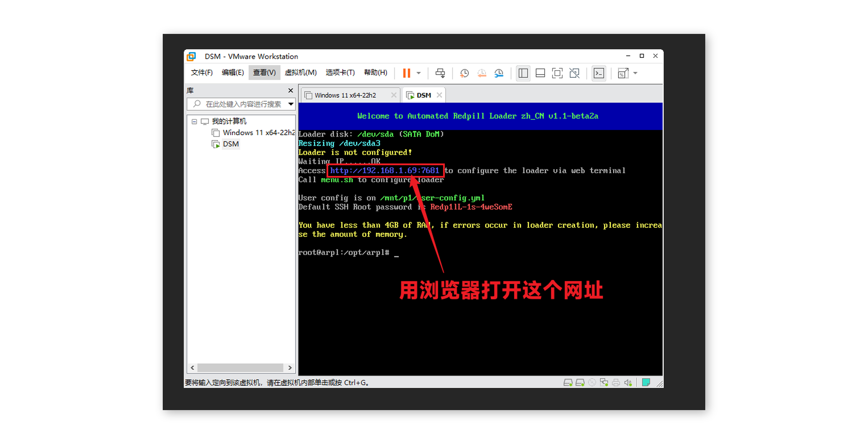Click the /mnt/p1/user-config.yml path text

(432, 198)
